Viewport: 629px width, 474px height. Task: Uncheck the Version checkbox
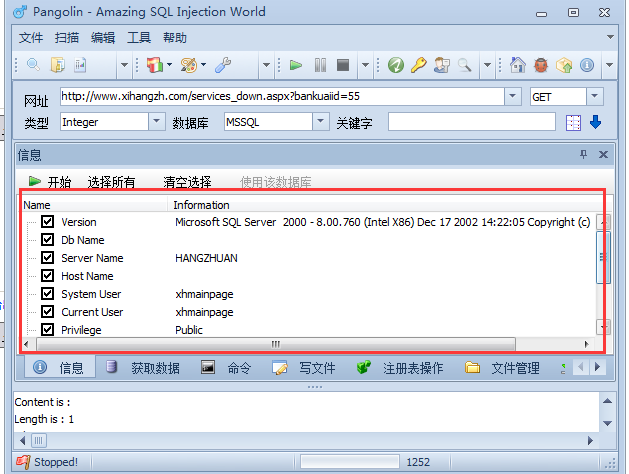click(47, 221)
